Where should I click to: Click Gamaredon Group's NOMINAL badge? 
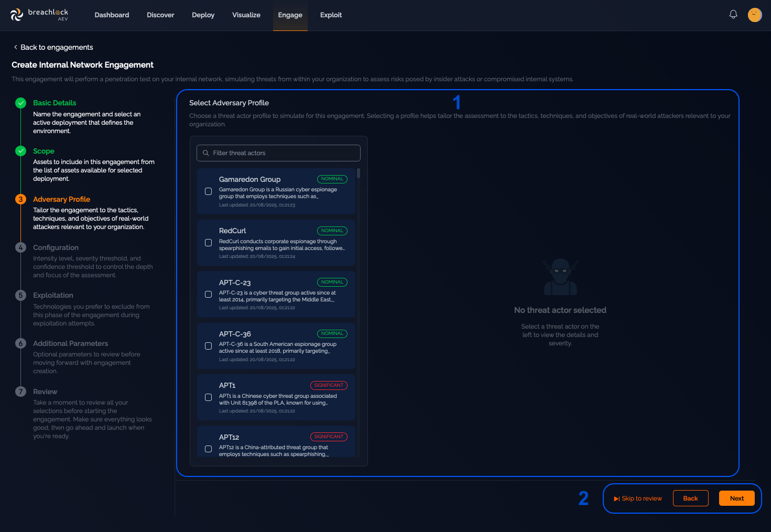[332, 179]
